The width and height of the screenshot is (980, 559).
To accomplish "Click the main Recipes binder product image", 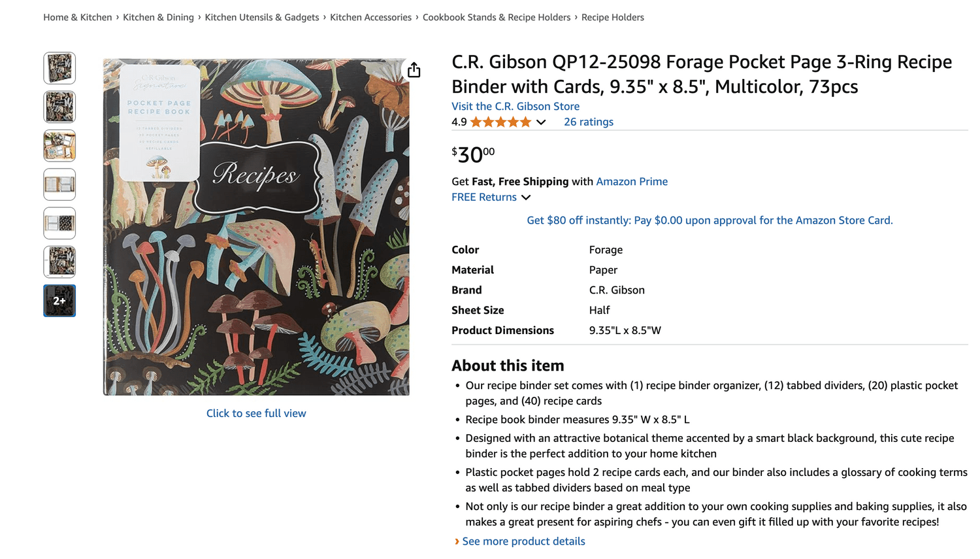I will (x=256, y=227).
